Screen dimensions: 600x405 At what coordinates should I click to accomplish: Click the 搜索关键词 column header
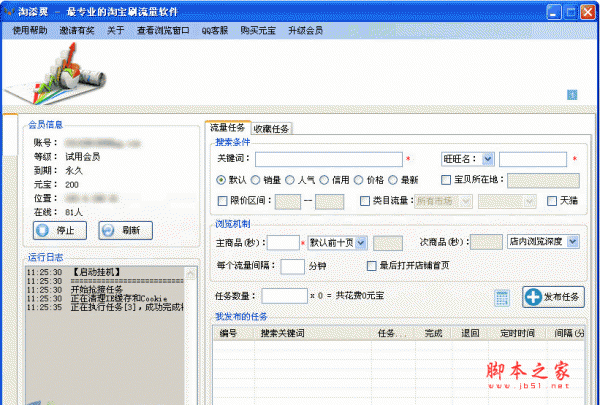[x=283, y=333]
